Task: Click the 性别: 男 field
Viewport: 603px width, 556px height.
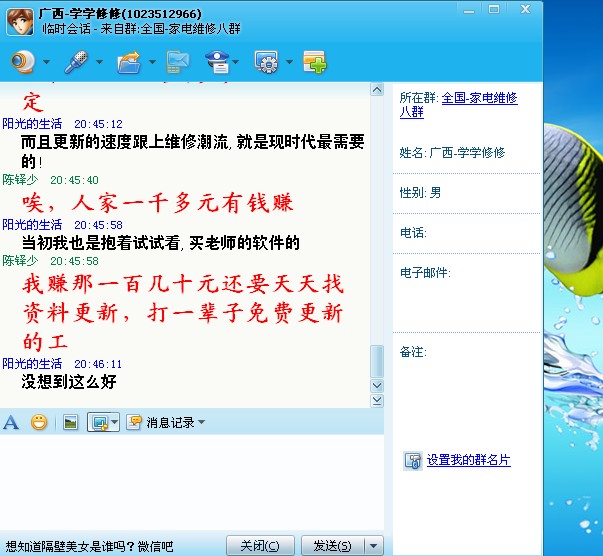Action: pos(420,192)
